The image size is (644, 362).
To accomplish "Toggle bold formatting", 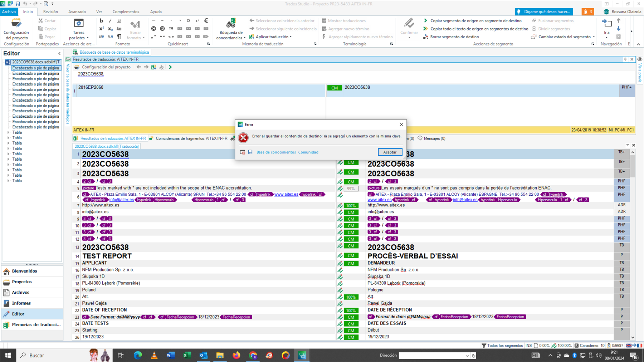I will [x=101, y=21].
